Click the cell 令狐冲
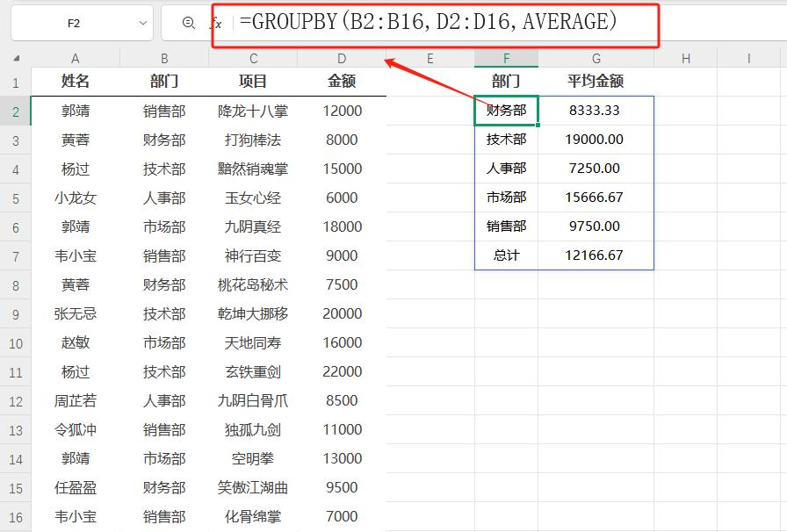 [x=76, y=430]
